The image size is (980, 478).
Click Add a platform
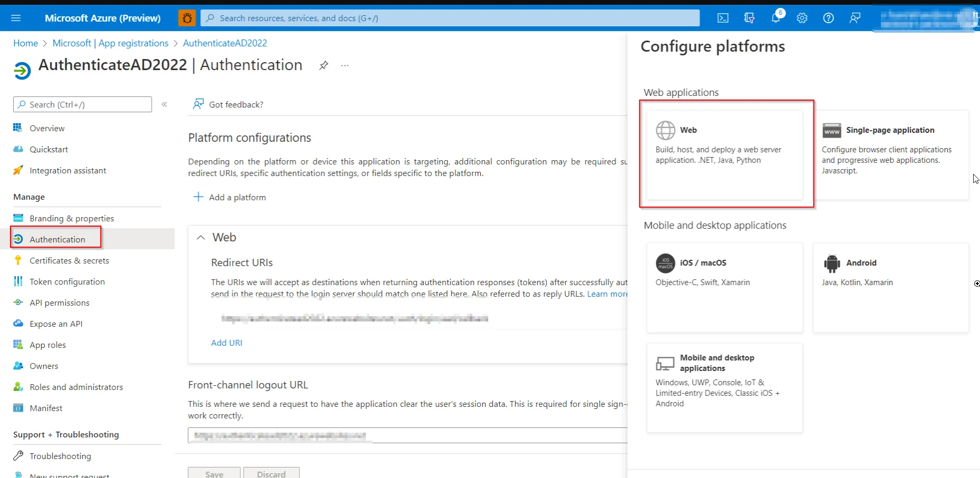pos(230,197)
